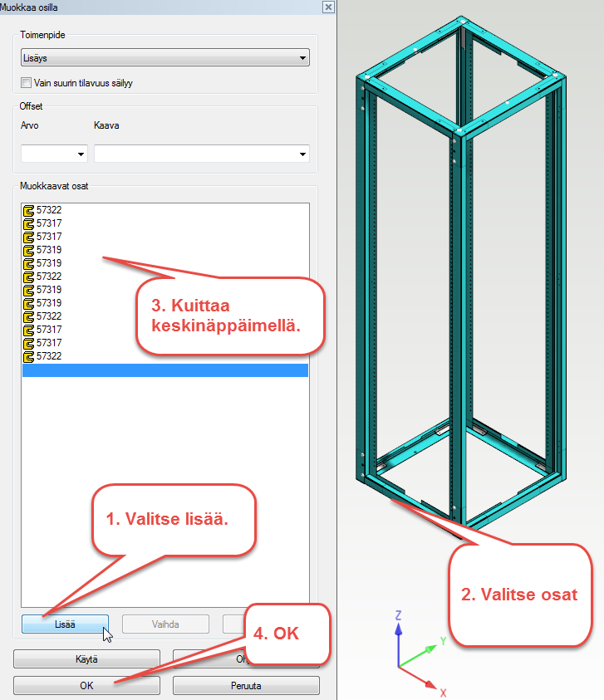
Task: Confirm with the OK button
Action: pyautogui.click(x=86, y=686)
